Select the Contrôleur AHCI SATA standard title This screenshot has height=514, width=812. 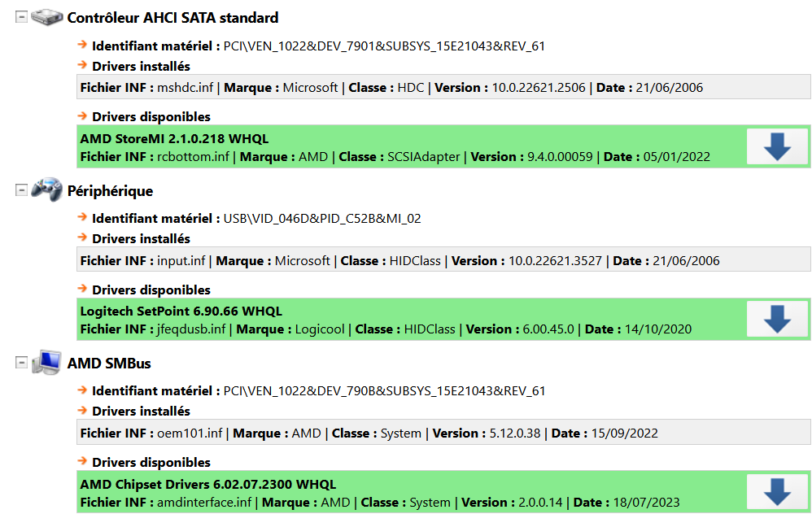click(x=172, y=18)
